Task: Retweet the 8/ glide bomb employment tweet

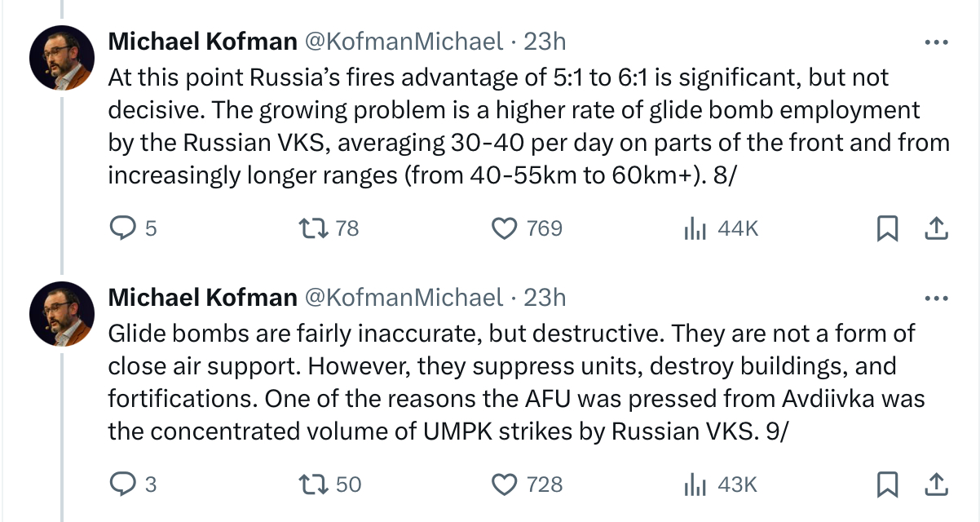Action: (x=315, y=229)
